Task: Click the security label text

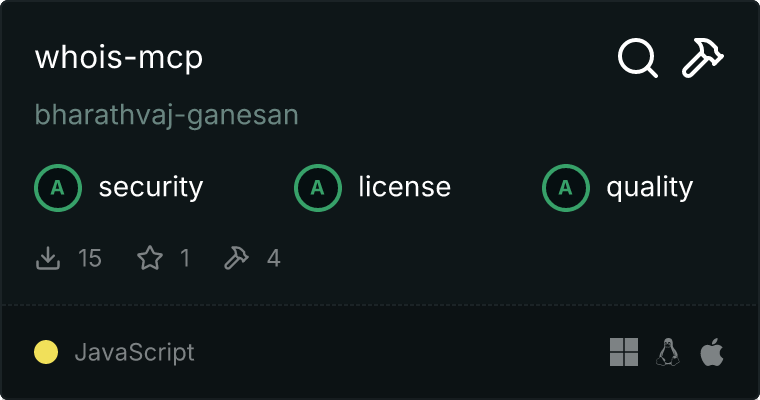Action: tap(151, 188)
